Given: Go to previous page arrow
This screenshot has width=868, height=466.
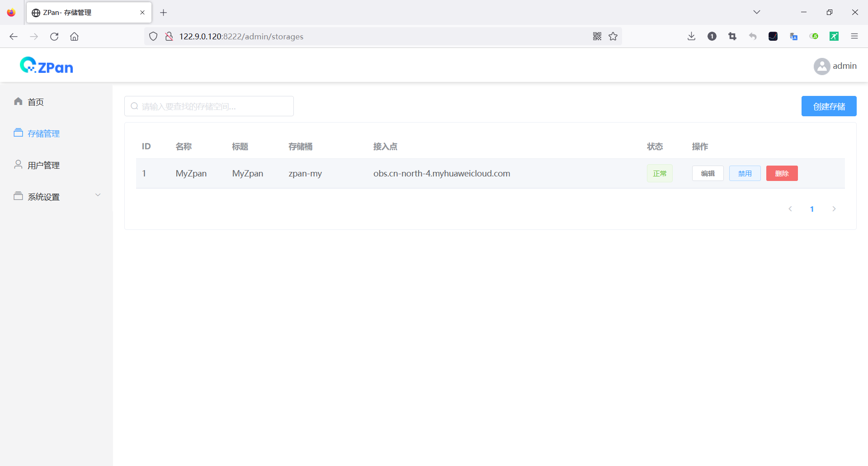Looking at the screenshot, I should tap(790, 209).
